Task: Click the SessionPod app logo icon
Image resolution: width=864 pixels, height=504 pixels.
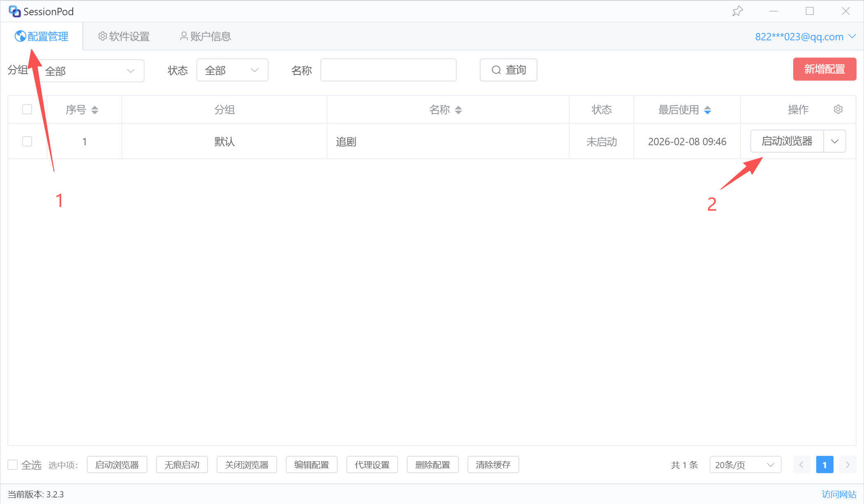Action: (14, 12)
